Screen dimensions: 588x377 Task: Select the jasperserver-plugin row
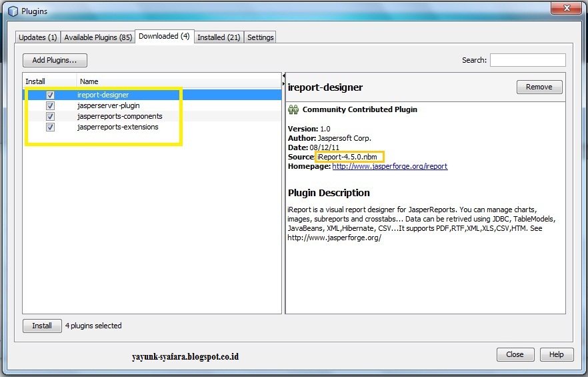tap(152, 105)
